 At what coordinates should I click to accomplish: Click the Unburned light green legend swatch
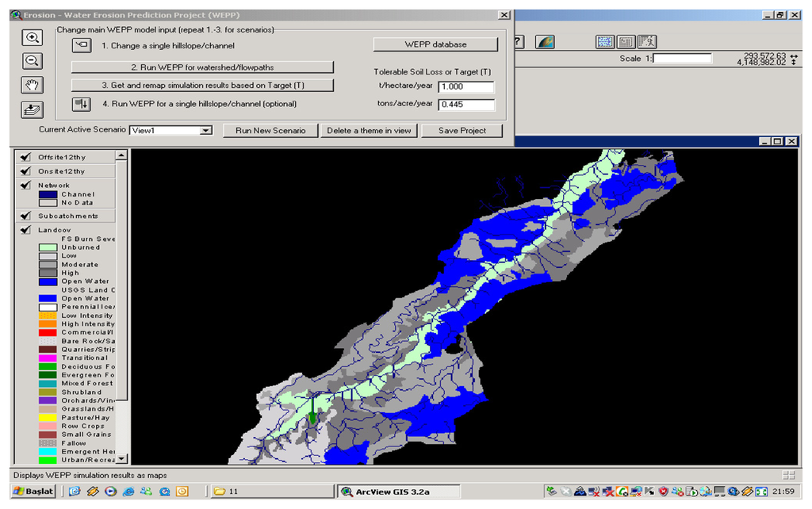click(x=48, y=247)
